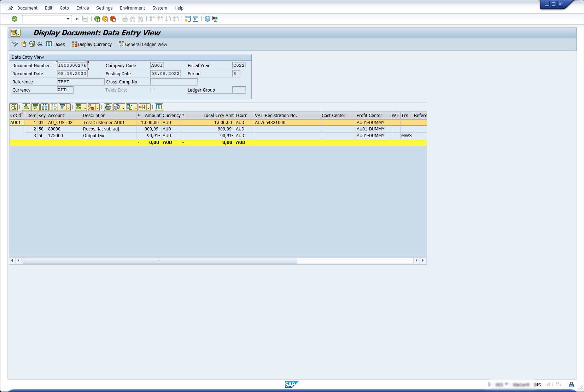Open the Environment menu
The height and width of the screenshot is (392, 584).
tap(132, 8)
